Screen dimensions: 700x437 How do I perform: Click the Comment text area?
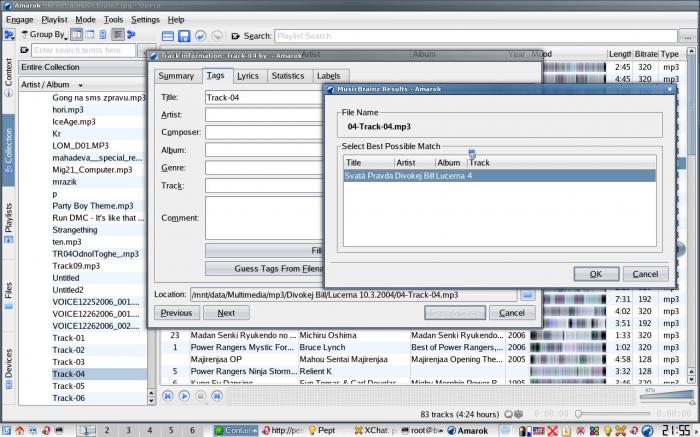pyautogui.click(x=264, y=218)
